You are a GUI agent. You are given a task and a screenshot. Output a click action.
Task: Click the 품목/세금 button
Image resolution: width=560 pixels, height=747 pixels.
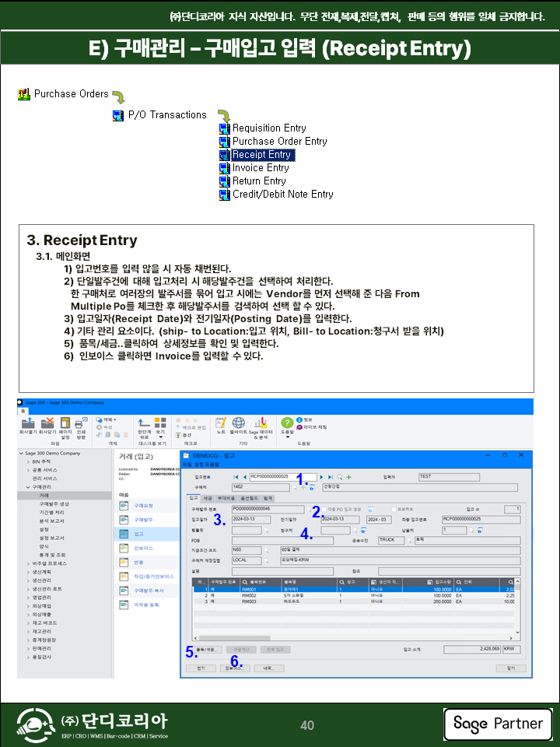[208, 650]
